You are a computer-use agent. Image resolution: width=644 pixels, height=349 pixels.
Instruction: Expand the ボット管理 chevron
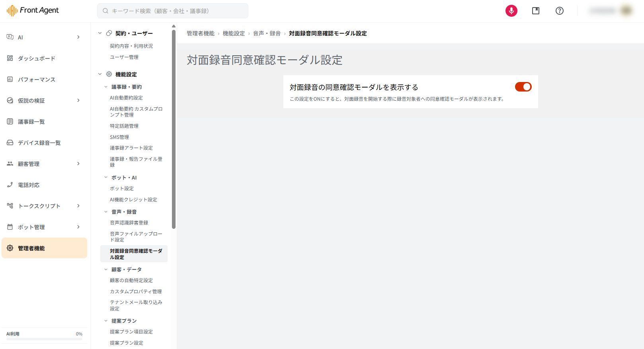coord(78,227)
